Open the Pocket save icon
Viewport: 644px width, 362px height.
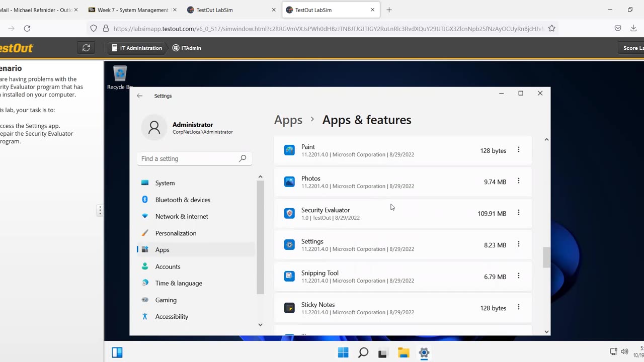pos(618,29)
